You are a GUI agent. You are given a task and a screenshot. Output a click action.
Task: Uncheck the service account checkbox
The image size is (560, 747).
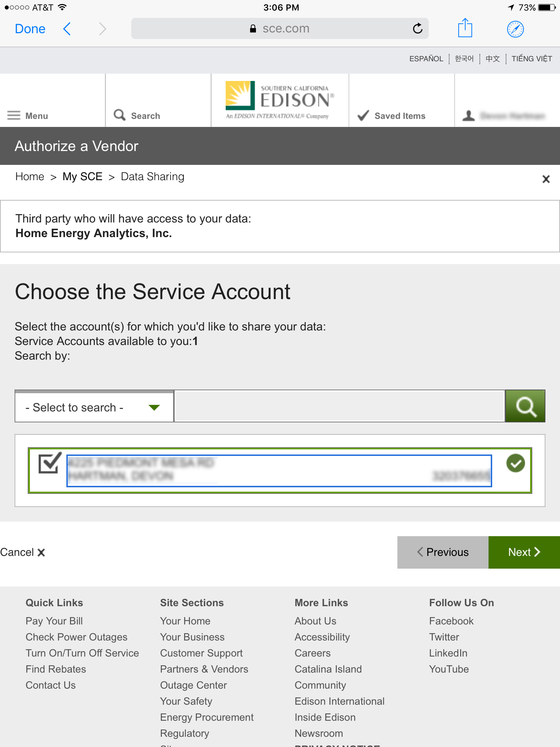[x=50, y=463]
